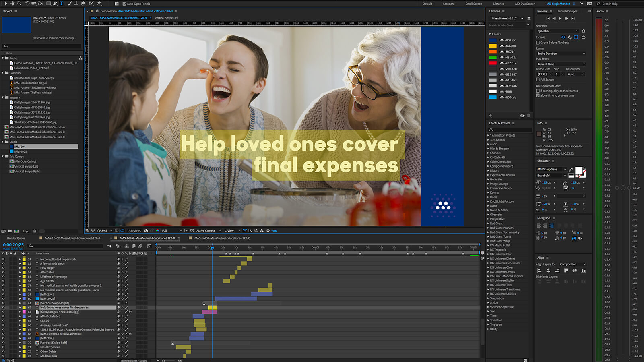The image size is (644, 362).
Task: Reset the preview shortcut settings
Action: (583, 31)
